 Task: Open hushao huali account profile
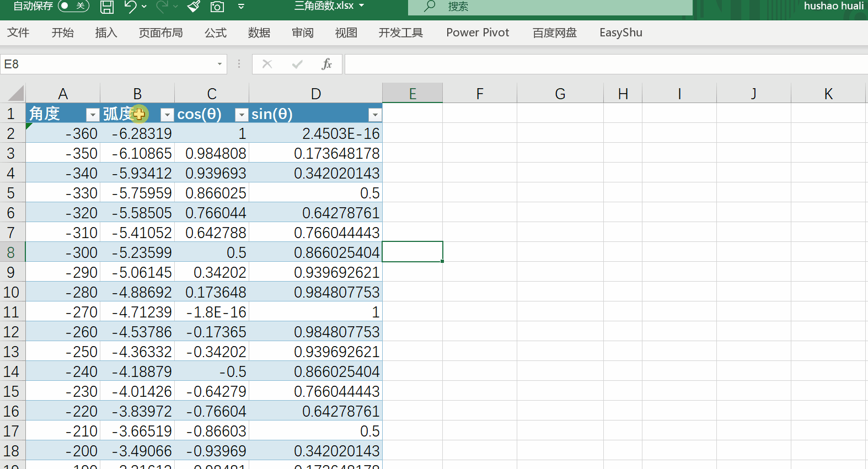833,6
